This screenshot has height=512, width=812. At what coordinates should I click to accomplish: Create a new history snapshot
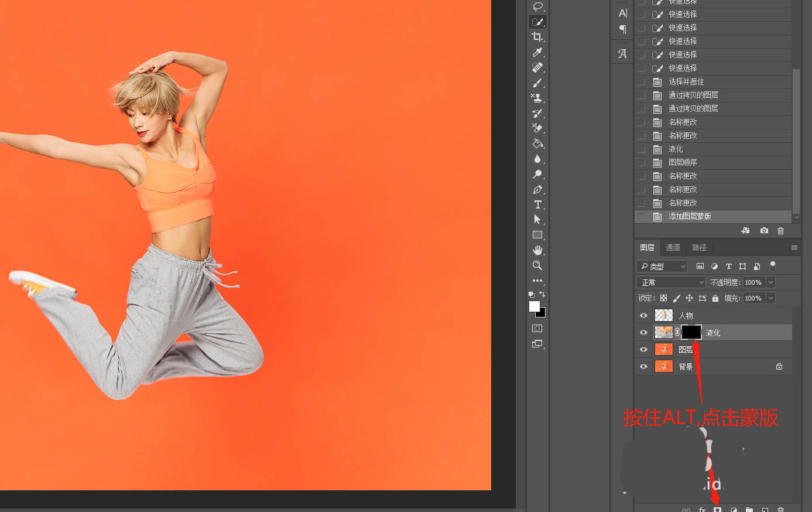[x=764, y=231]
